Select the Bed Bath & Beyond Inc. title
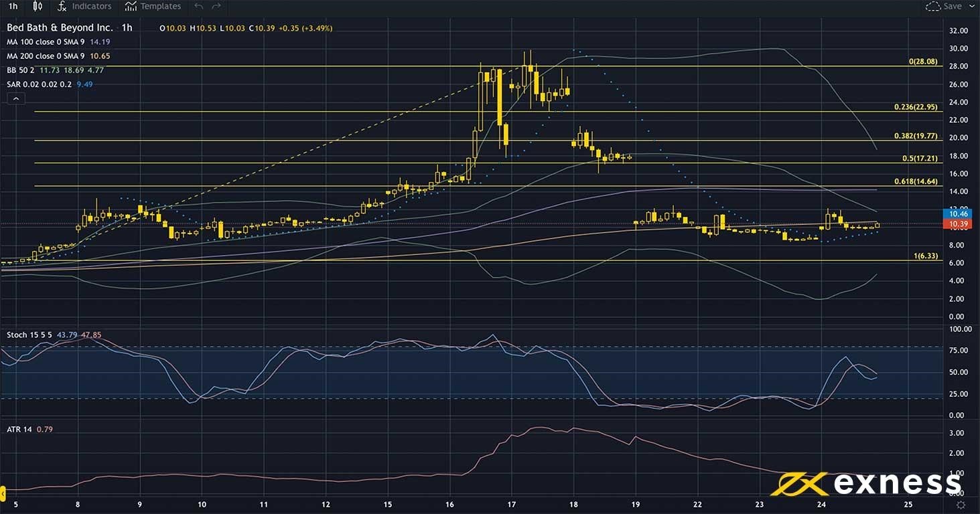 (x=60, y=28)
